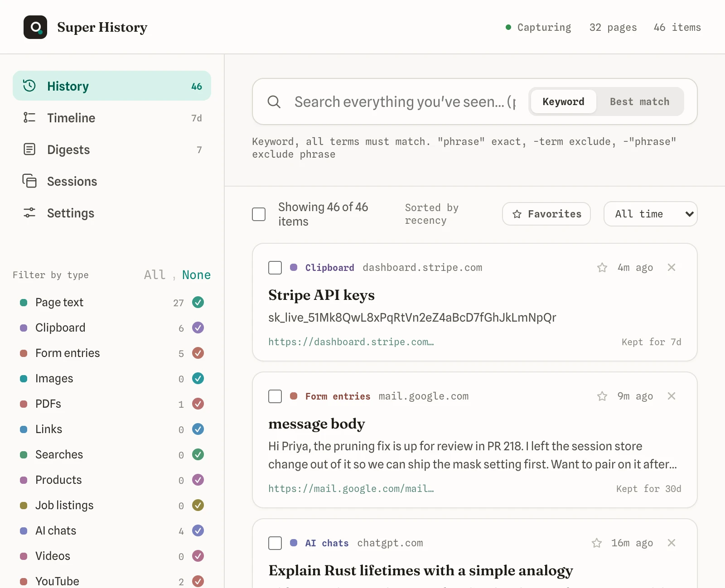This screenshot has height=588, width=725.
Task: Switch search mode to Best match
Action: click(639, 101)
